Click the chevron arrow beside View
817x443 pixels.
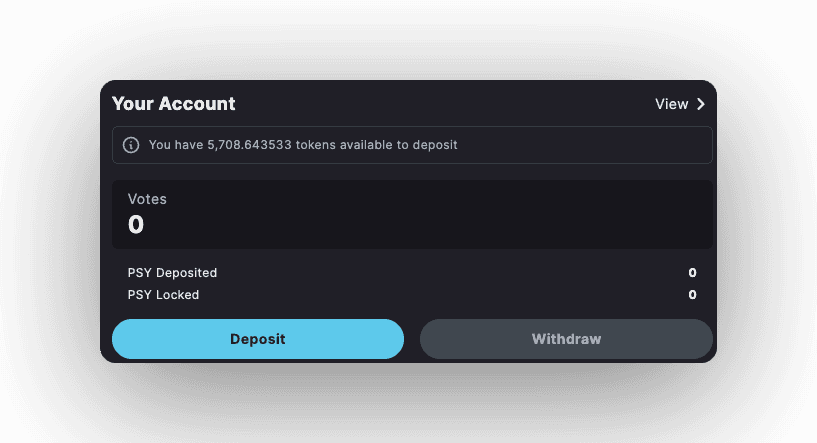[x=701, y=104]
